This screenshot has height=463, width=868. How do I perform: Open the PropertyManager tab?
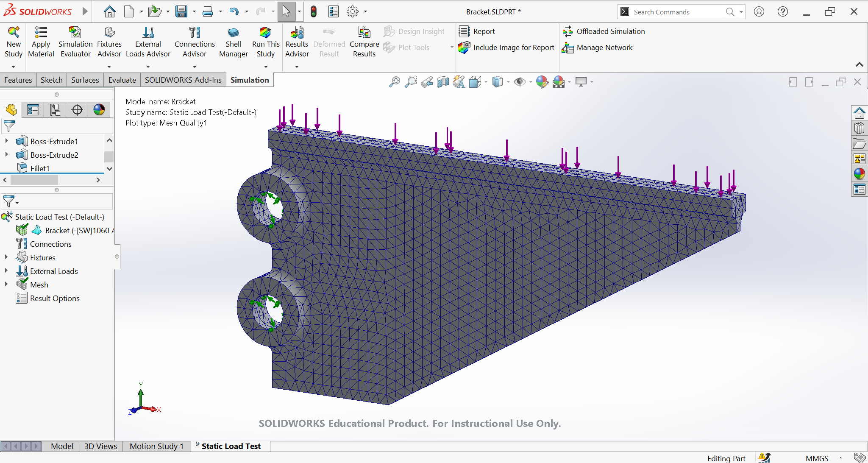click(33, 110)
